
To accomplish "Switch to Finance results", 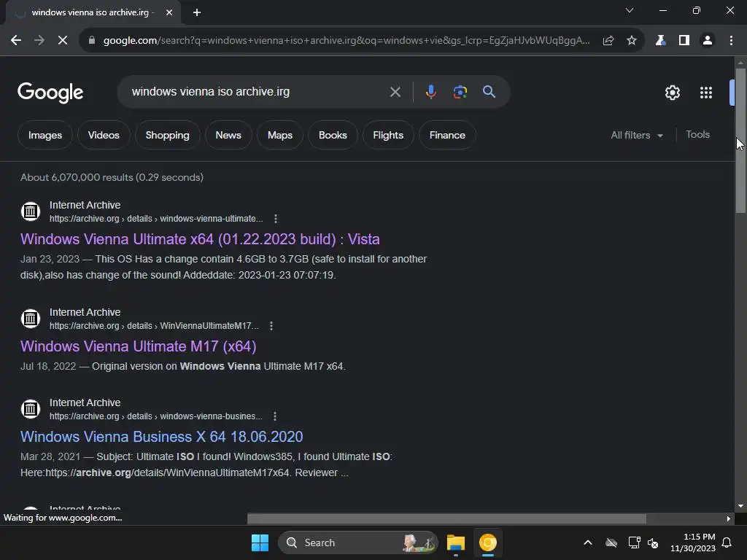I will click(x=447, y=135).
